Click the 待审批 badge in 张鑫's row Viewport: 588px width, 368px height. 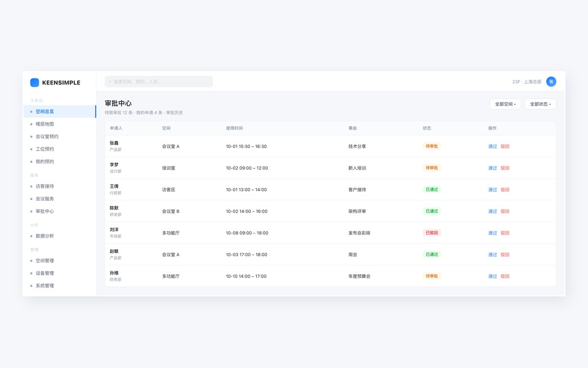click(x=432, y=146)
